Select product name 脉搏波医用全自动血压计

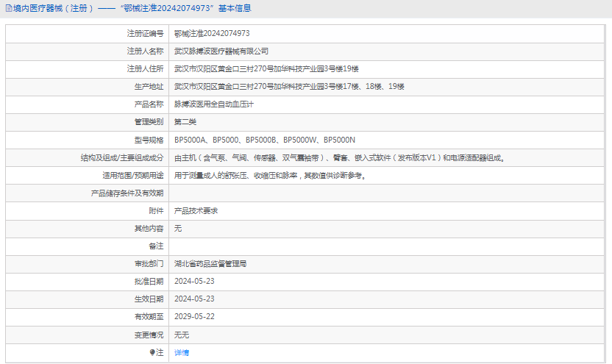[x=214, y=104]
